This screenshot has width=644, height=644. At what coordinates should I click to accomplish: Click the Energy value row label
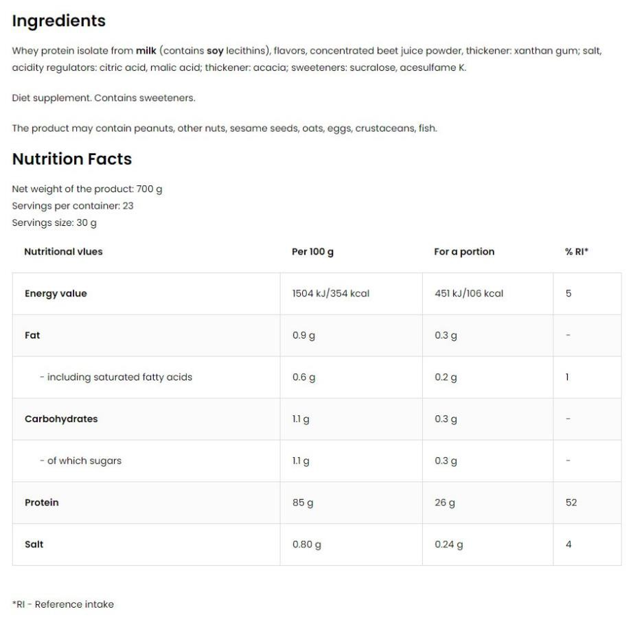coord(56,294)
